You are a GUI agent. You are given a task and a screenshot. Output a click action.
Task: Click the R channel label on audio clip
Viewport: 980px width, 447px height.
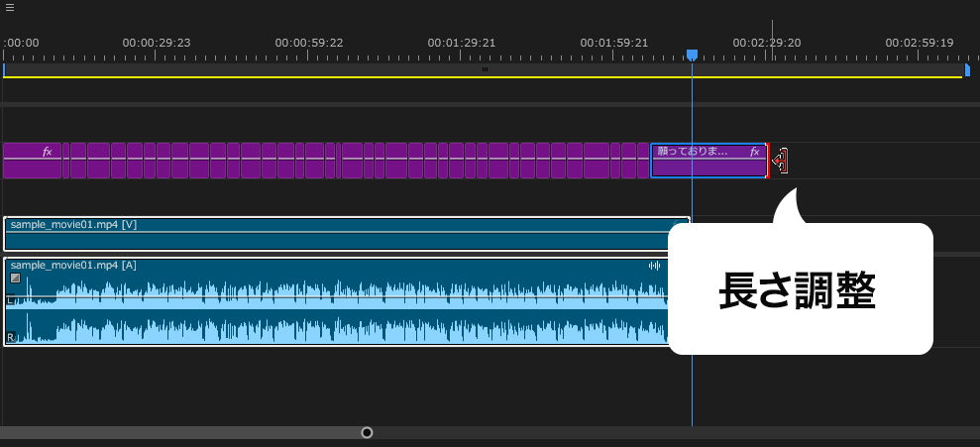(11, 338)
